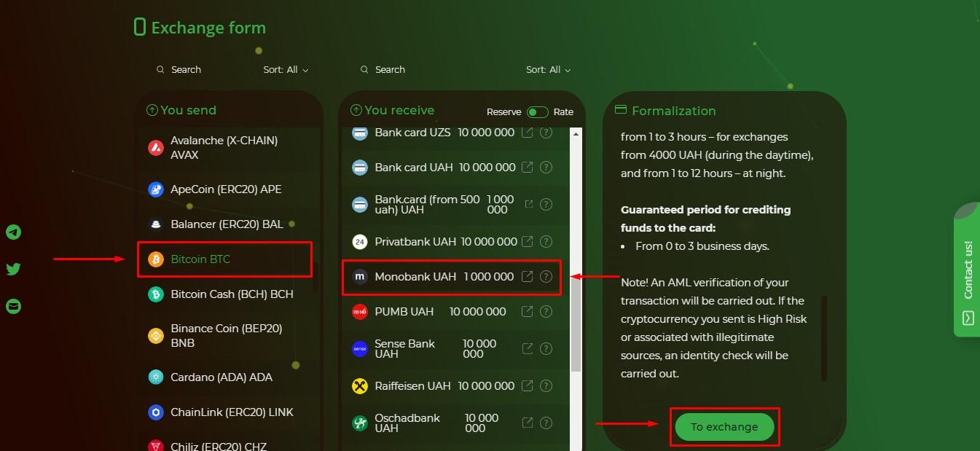Click the You receive list scrollbar thumb
980x451 pixels.
point(576,324)
